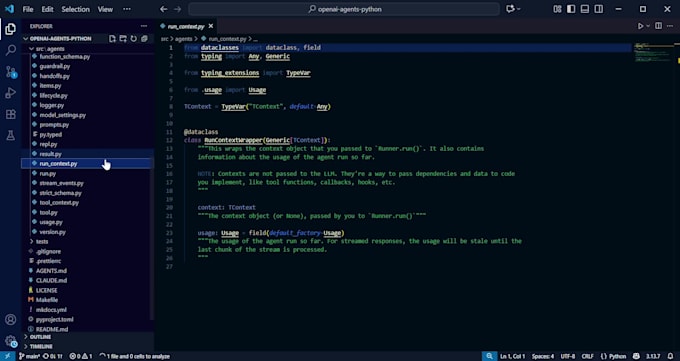Screen dimensions: 680x361
Task: Toggle the bottom panel visibility
Action: tap(585, 9)
